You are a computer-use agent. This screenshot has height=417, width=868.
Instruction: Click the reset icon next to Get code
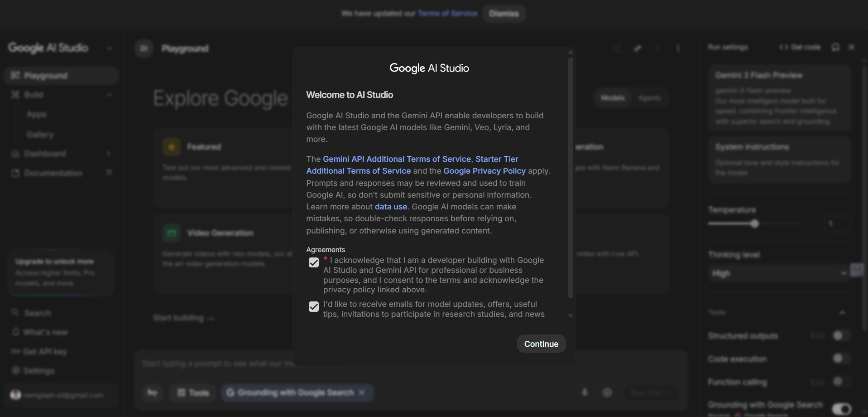[x=835, y=47]
